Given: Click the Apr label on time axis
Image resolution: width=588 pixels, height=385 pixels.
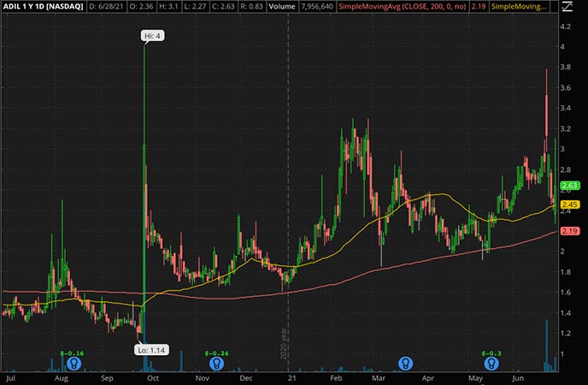Looking at the screenshot, I should click(427, 378).
